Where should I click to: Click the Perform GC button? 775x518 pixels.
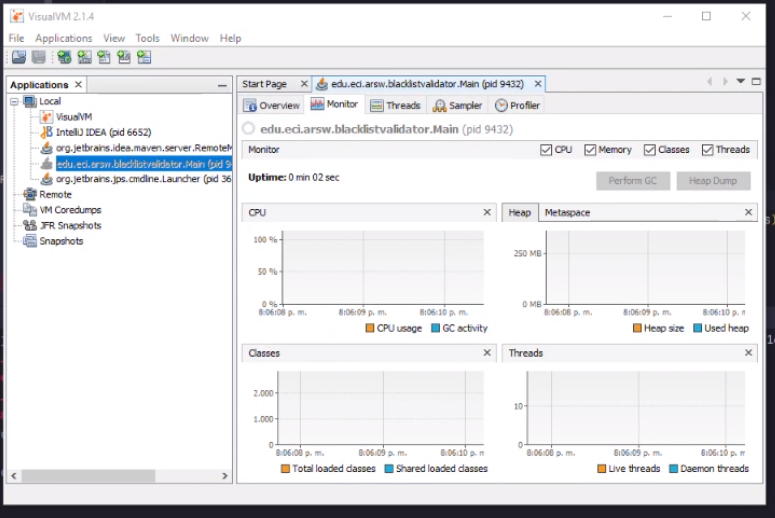click(x=633, y=181)
